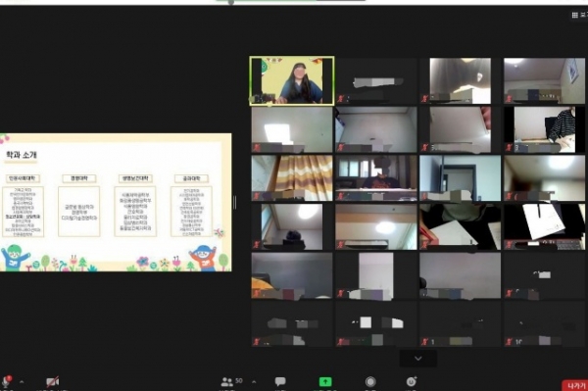Start video with the crossed-out camera icon
The width and height of the screenshot is (588, 391).
52,382
